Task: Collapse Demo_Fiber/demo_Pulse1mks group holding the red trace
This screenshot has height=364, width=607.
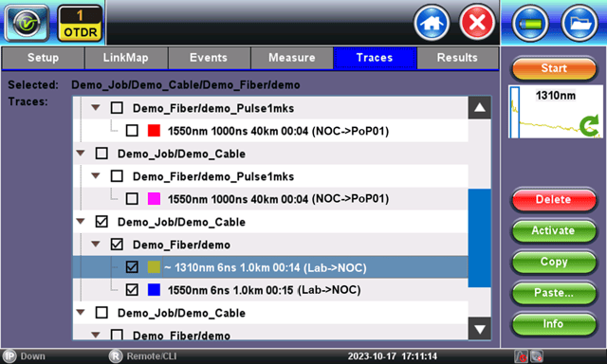Action: [x=96, y=107]
